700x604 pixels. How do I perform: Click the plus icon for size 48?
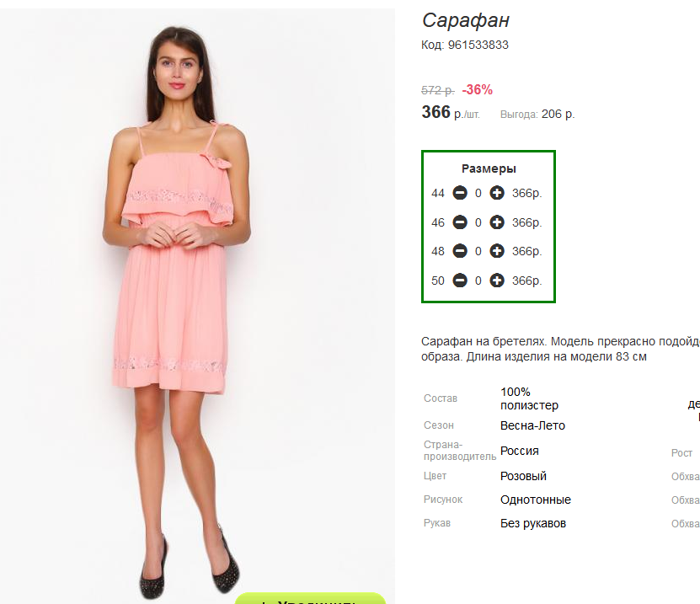(x=496, y=251)
